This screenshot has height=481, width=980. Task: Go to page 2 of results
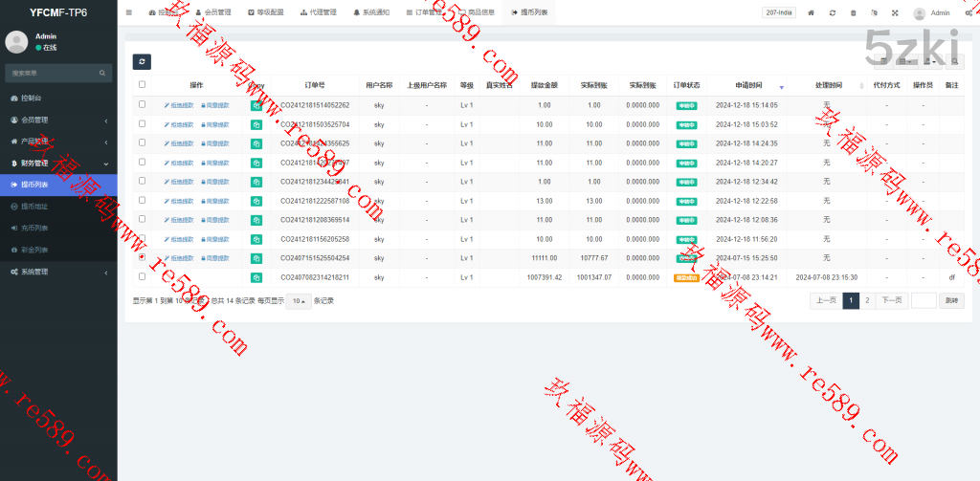point(867,300)
